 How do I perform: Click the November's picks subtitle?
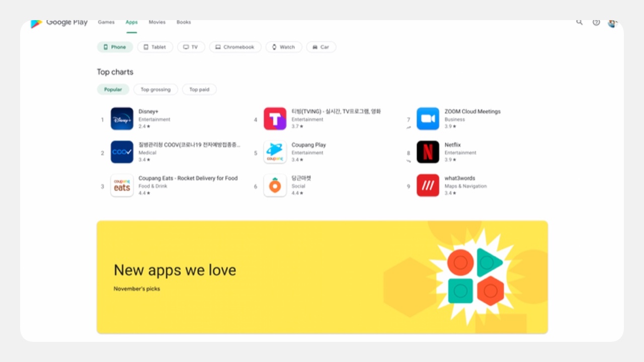pos(137,289)
